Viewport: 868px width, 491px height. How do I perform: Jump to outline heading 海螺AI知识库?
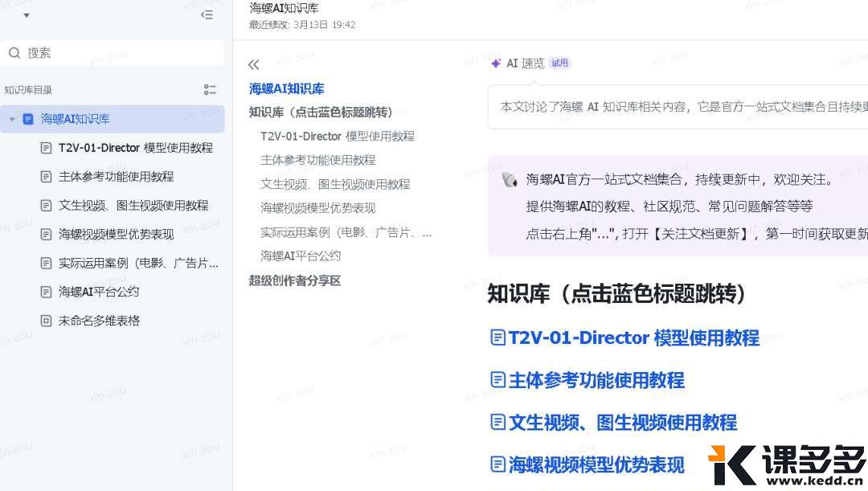287,88
